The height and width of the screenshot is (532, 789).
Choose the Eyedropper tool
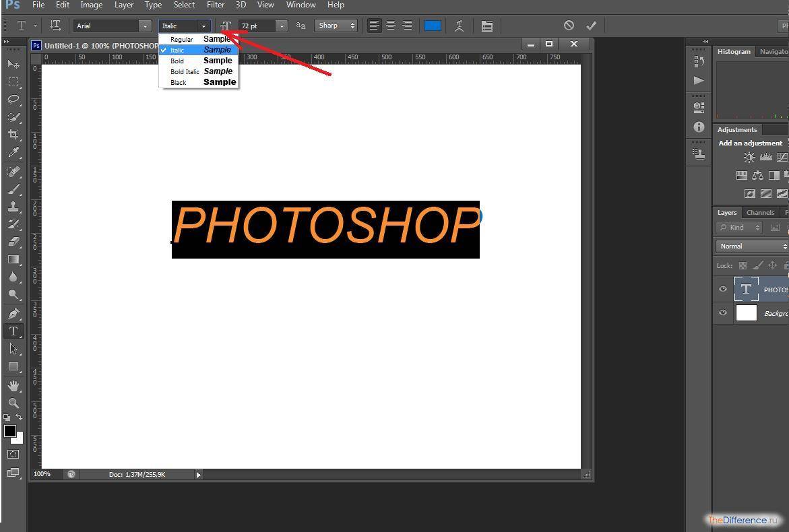13,153
